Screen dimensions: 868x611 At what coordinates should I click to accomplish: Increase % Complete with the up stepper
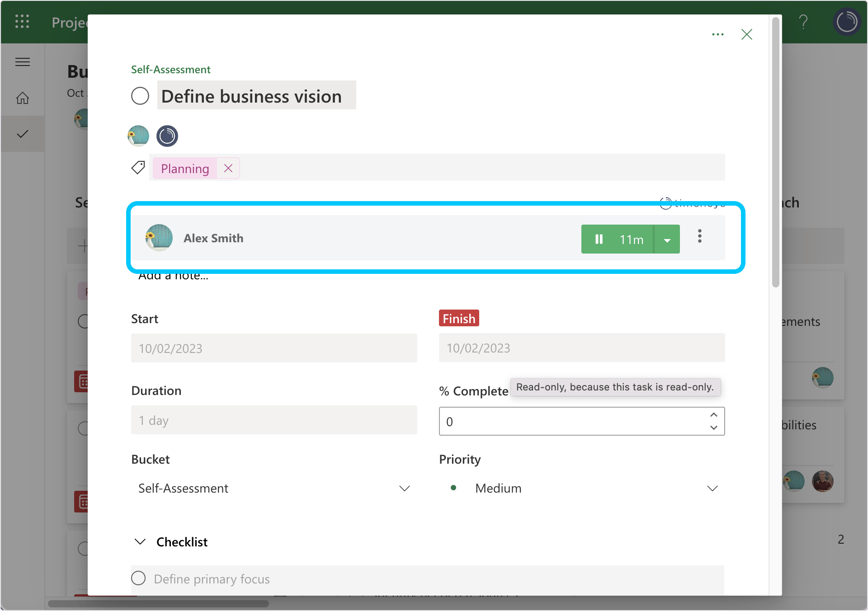(713, 415)
